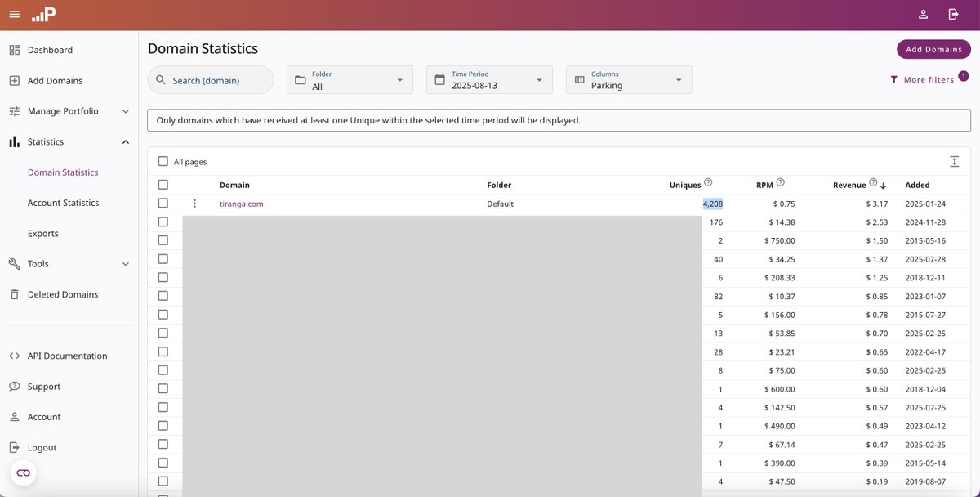The image size is (980, 497).
Task: Click the Manage Portfolio sliders icon
Action: click(x=14, y=111)
